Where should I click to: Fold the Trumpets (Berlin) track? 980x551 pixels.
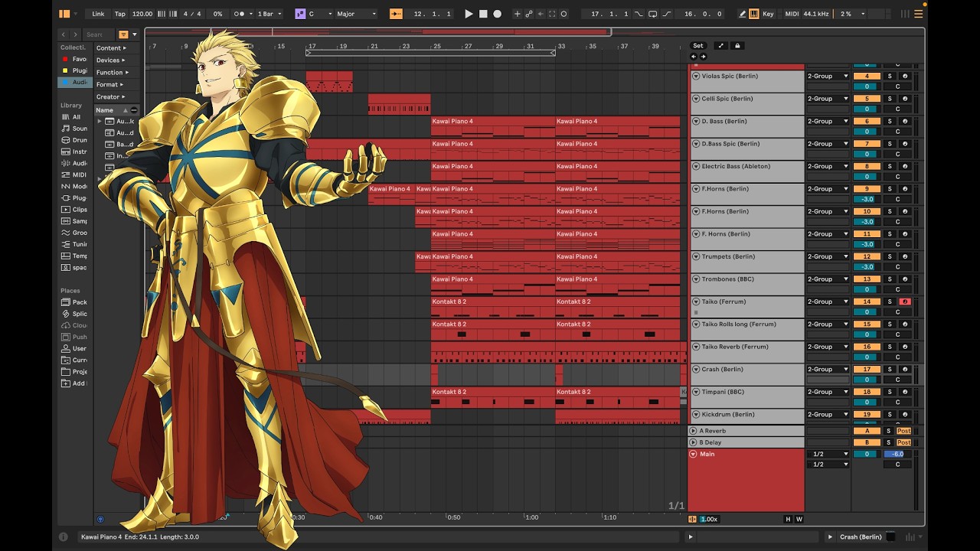tap(696, 257)
